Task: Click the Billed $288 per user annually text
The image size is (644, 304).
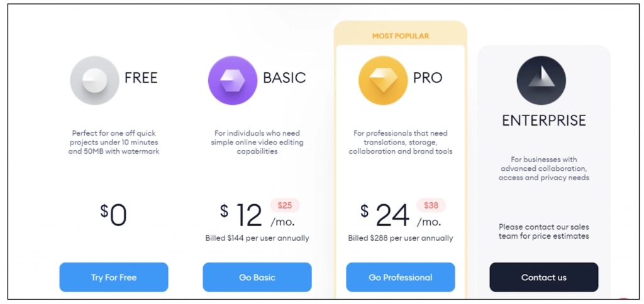Action: tap(401, 239)
